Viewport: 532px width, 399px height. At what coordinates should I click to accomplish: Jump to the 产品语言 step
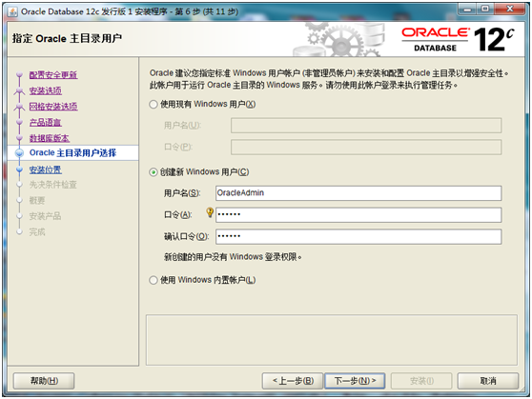(x=46, y=123)
